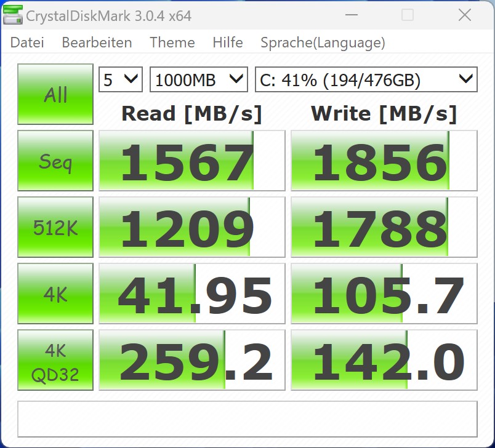Click the Write [MB/s] column header
Viewport: 495px width, 448px height.
[x=384, y=114]
